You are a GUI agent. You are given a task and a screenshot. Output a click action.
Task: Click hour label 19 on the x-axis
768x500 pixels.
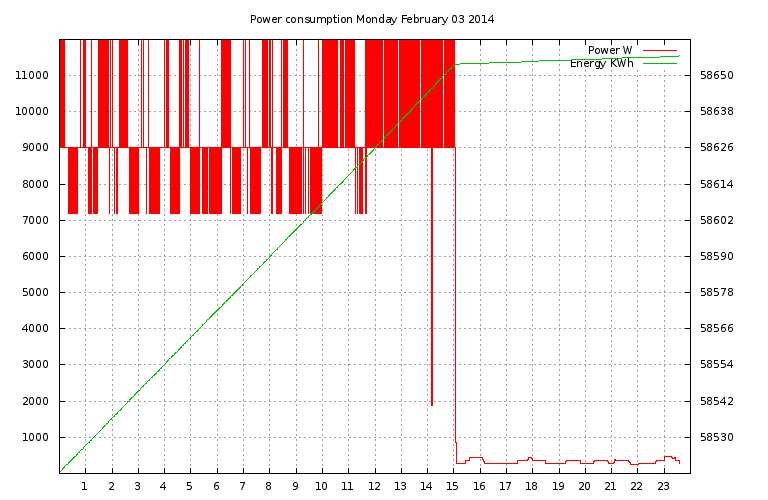pyautogui.click(x=558, y=486)
